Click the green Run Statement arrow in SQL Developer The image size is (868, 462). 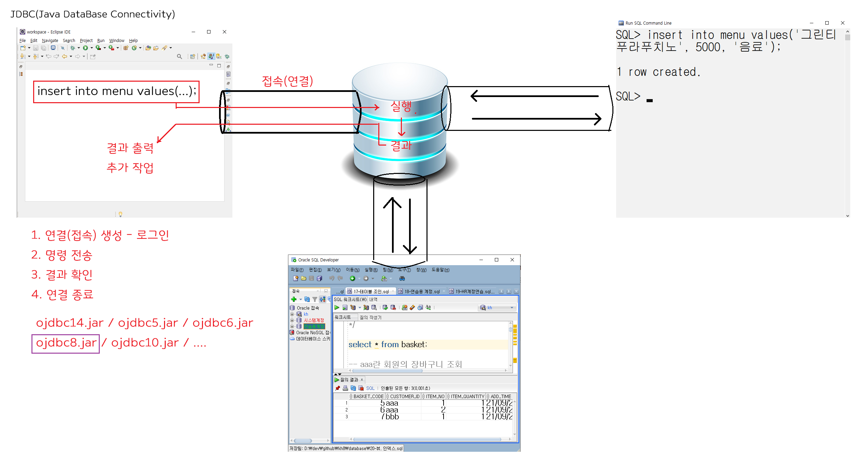[337, 308]
